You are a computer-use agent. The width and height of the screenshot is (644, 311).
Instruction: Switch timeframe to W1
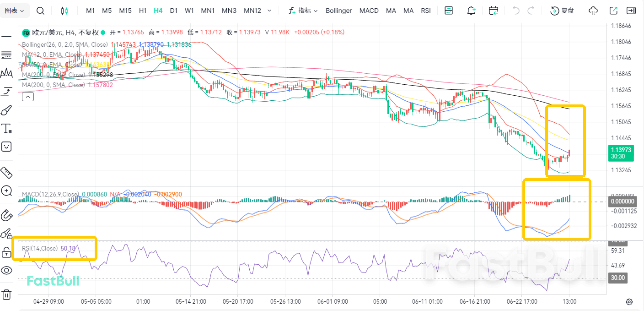tap(189, 11)
